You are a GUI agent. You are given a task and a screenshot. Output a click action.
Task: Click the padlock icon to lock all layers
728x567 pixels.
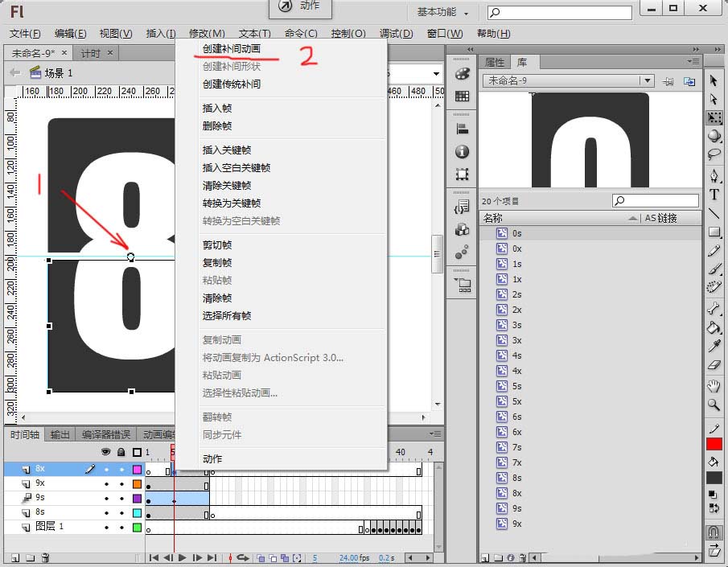[121, 452]
